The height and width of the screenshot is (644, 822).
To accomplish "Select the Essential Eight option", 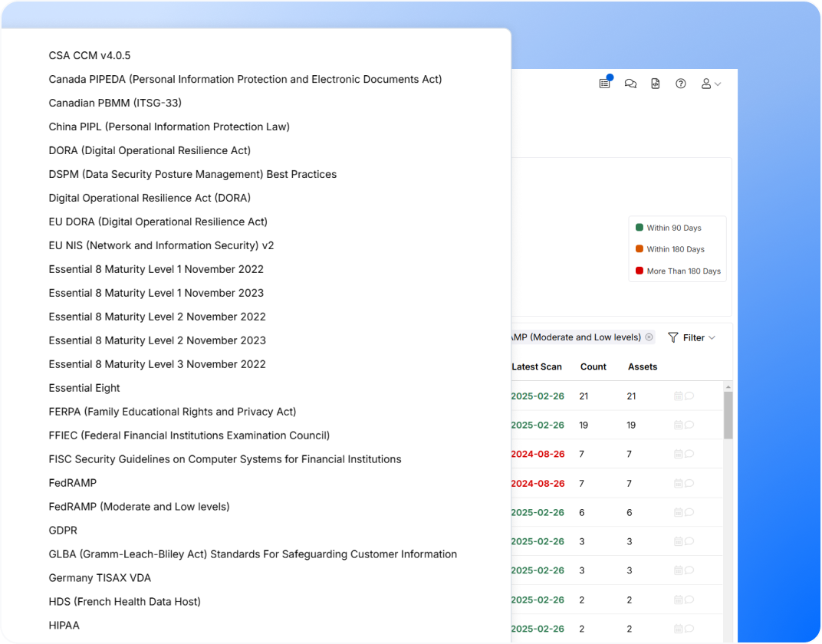I will click(84, 388).
